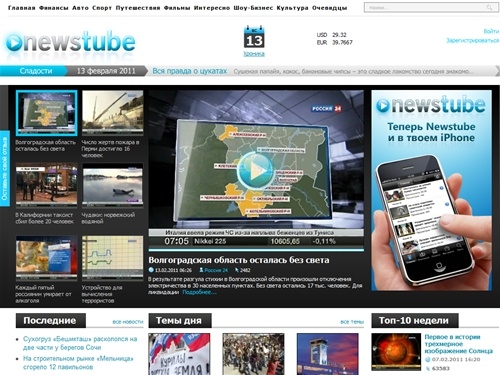
Task: Open the Оставьте свой отзыв side tab
Action: (4, 168)
